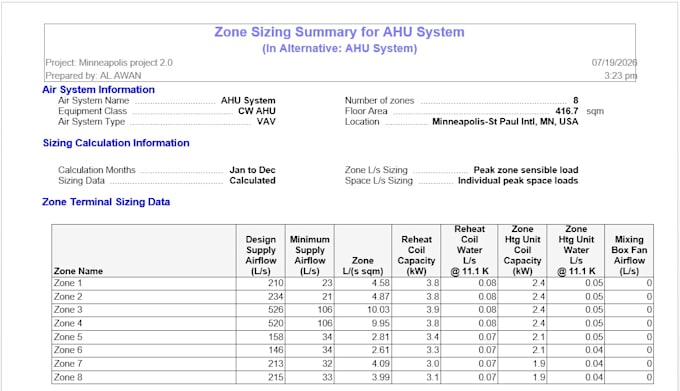
Task: Click Zone 2 design supply airflow '234'
Action: click(276, 297)
